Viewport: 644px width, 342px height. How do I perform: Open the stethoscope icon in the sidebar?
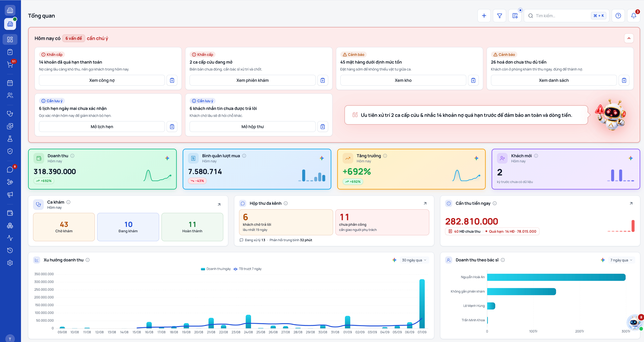(10, 114)
